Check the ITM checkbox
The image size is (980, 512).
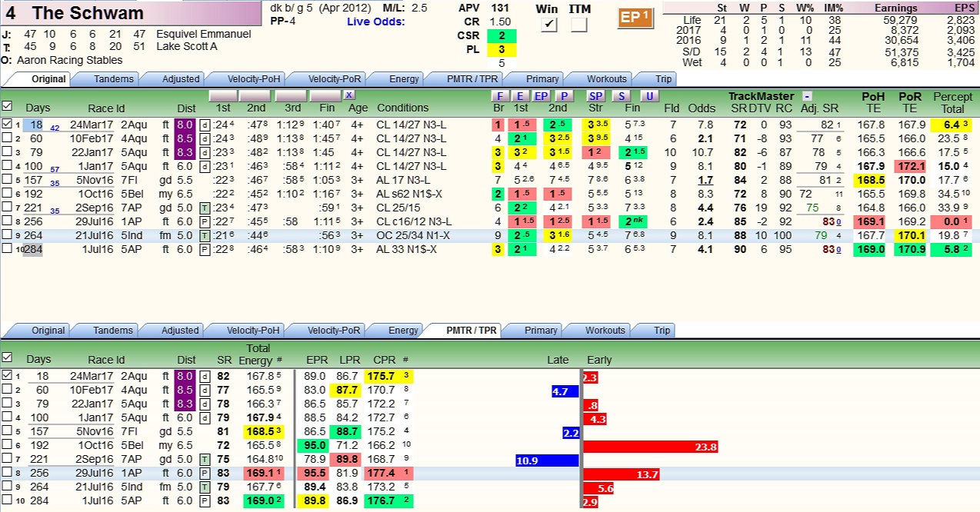[579, 25]
